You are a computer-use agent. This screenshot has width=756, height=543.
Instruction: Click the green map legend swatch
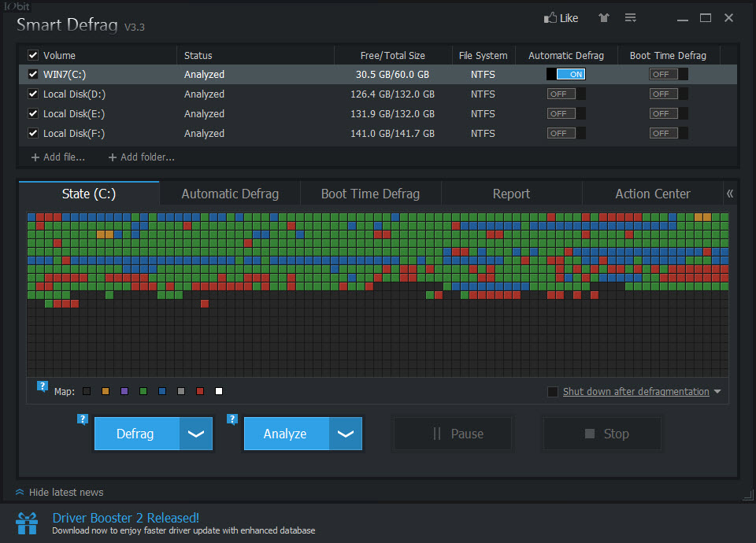143,391
